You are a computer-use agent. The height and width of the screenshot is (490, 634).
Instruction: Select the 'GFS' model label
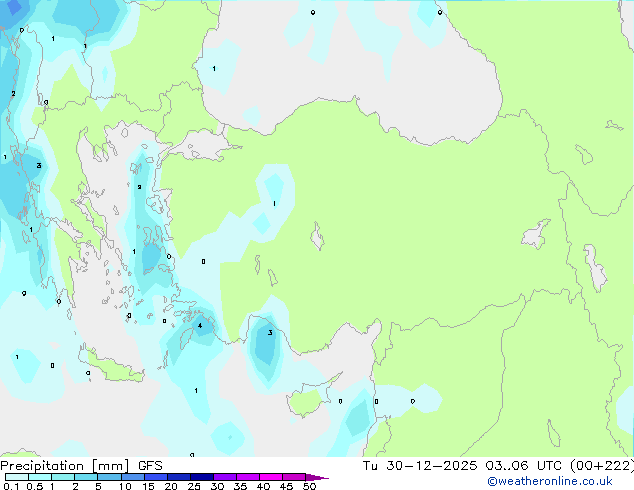[150, 466]
